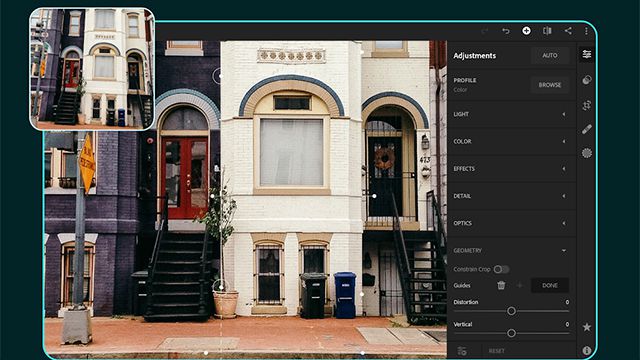Collapse the Geometry section
Image resolution: width=640 pixels, height=360 pixels.
[511, 251]
